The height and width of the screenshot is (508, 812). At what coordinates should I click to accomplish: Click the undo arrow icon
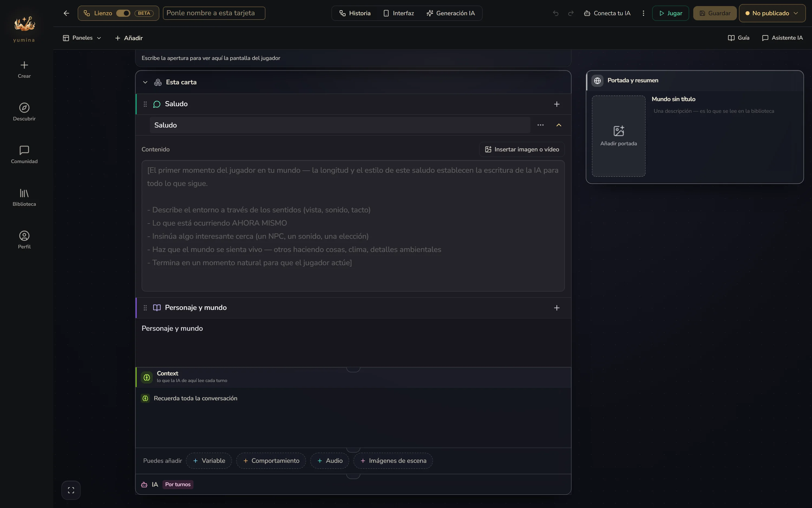(x=556, y=13)
